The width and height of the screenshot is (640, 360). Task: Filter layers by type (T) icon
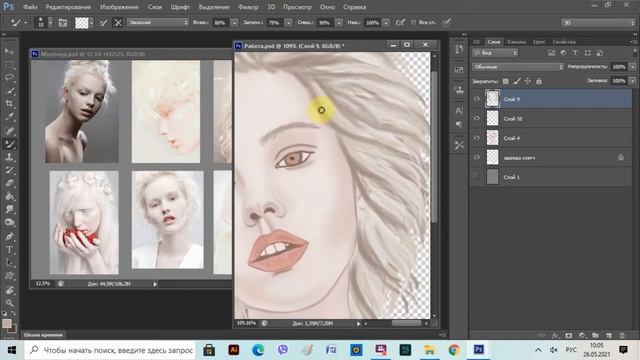click(575, 53)
